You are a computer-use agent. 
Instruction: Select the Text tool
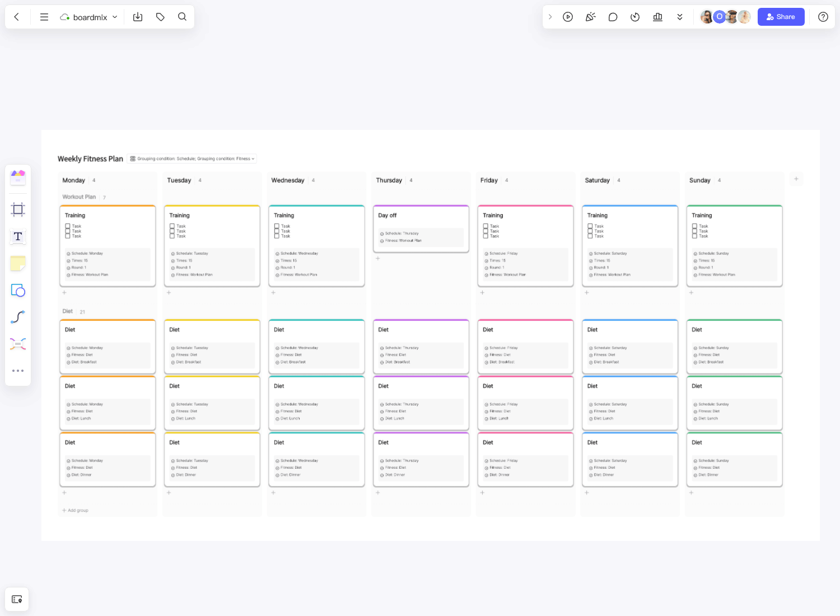point(18,237)
